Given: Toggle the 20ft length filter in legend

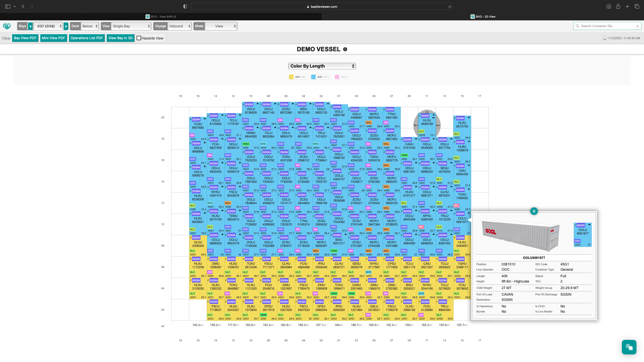Looking at the screenshot, I should [x=298, y=77].
